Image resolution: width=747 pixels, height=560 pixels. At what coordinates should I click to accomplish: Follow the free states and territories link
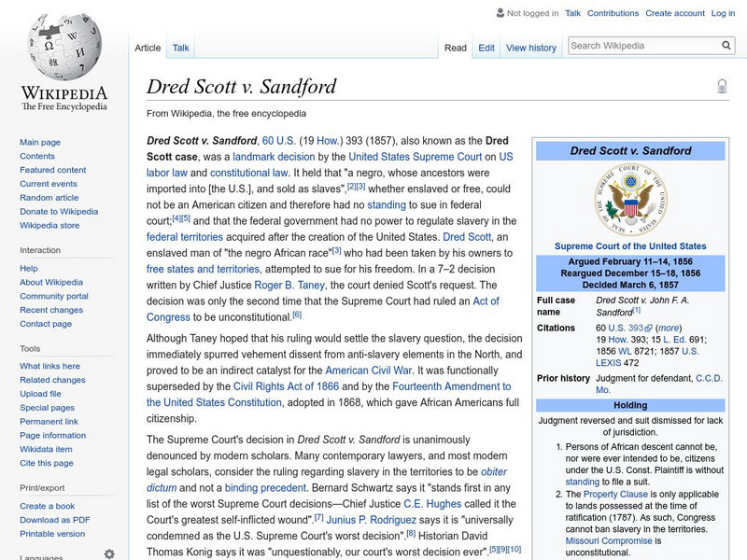point(203,269)
